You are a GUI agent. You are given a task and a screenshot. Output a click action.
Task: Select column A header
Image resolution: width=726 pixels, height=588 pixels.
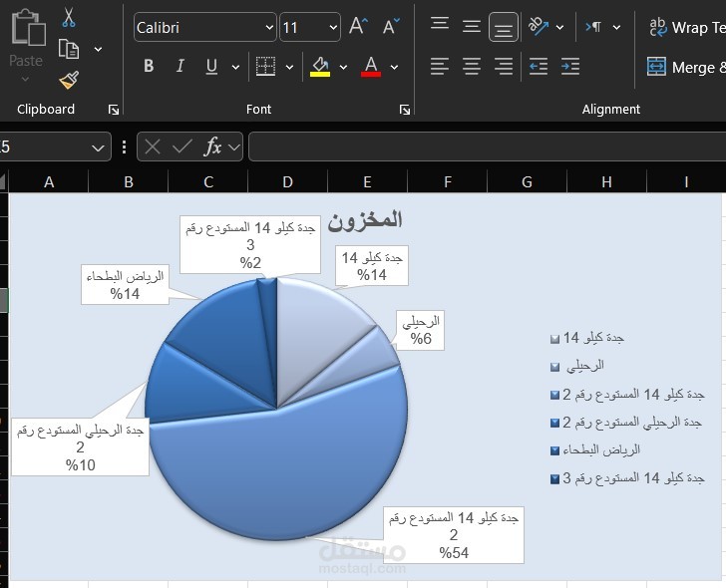[x=49, y=181]
